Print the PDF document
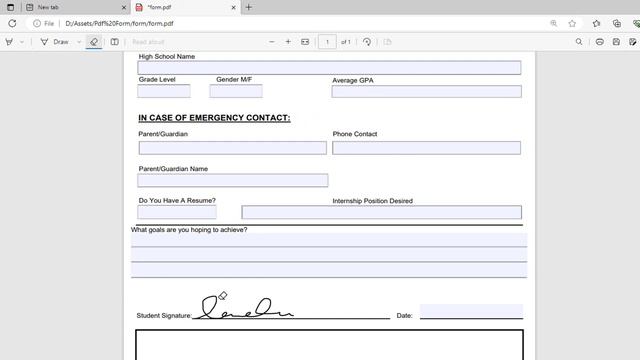 [600, 42]
